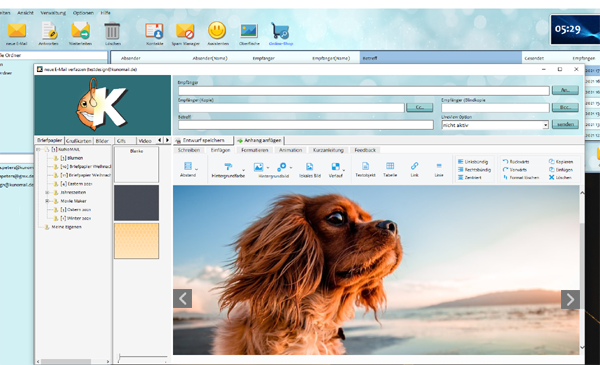Screen dimensions: 600x365
Task: Click the senden button
Action: pyautogui.click(x=565, y=124)
